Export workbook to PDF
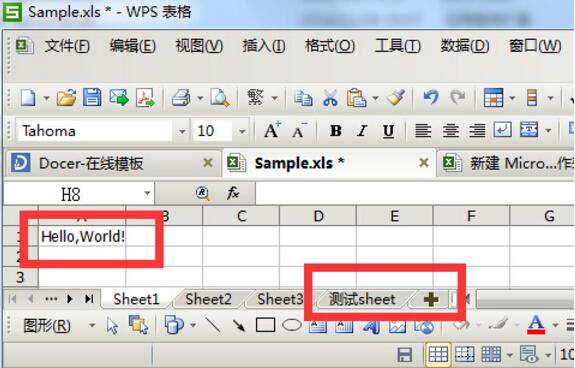The image size is (575, 368). (x=146, y=98)
